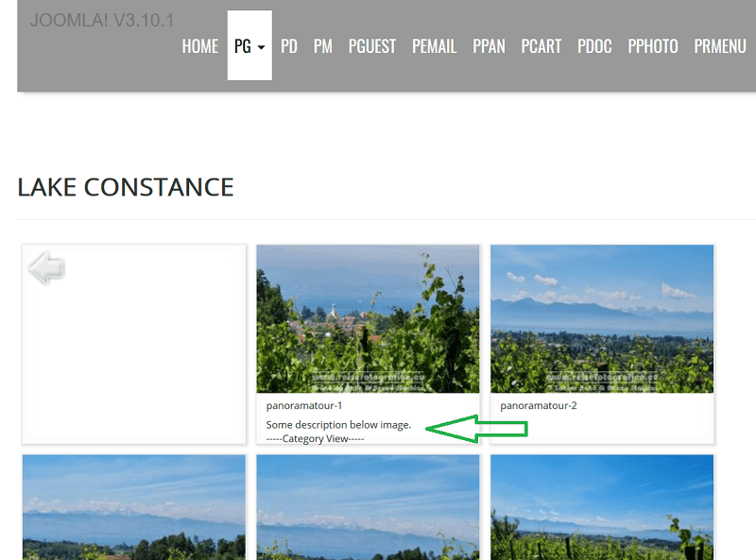Open the HOME menu item
Viewport: 756px width, 560px height.
point(200,46)
